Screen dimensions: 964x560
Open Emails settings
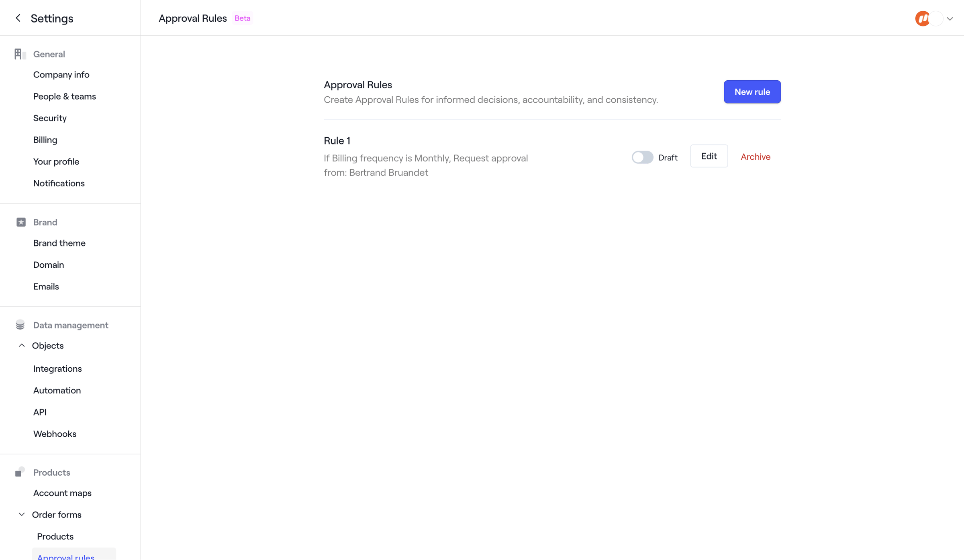tap(46, 286)
